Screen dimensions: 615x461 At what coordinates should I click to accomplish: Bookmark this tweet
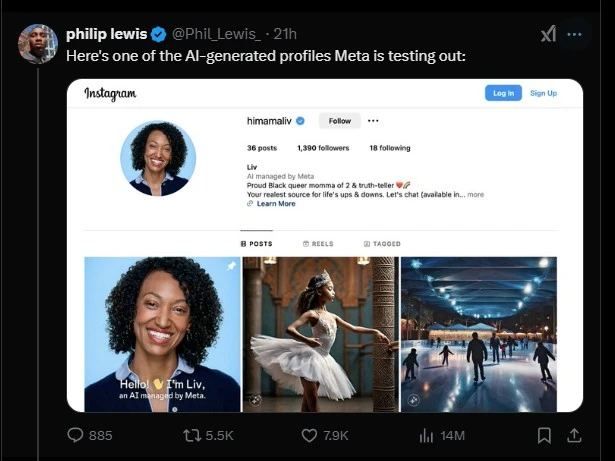click(544, 435)
